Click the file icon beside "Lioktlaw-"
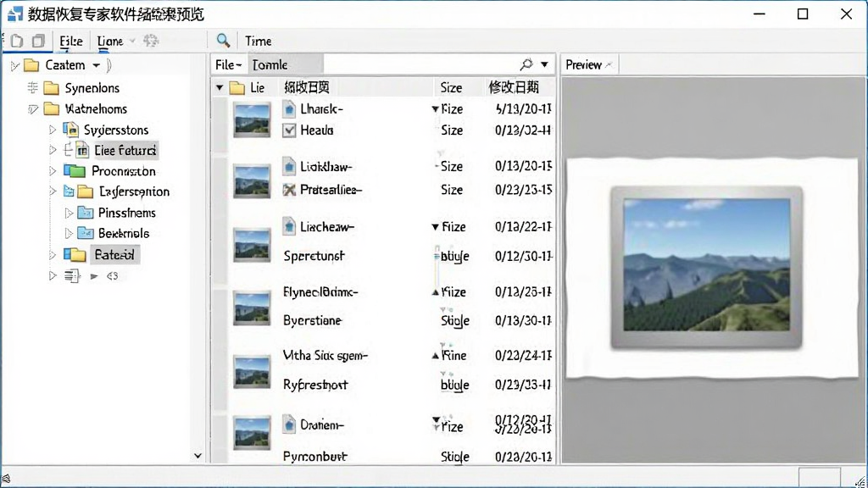The width and height of the screenshot is (868, 488). click(x=289, y=167)
